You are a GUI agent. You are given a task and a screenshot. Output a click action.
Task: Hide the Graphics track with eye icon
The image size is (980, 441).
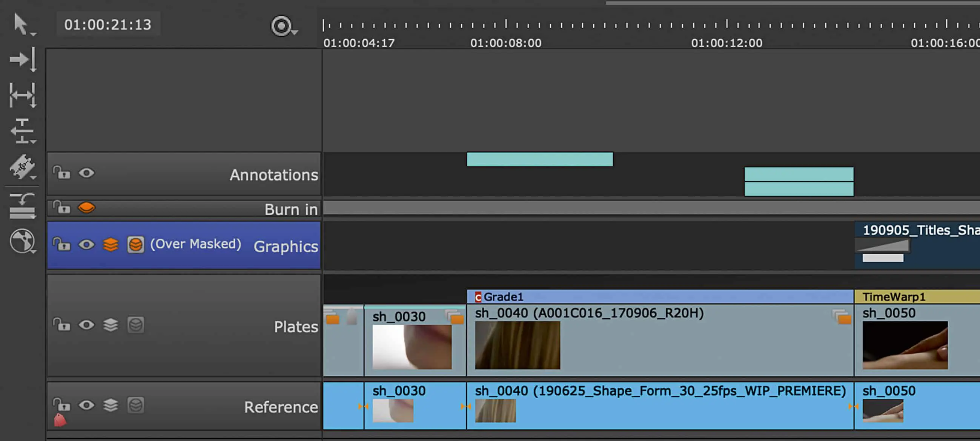pyautogui.click(x=86, y=245)
